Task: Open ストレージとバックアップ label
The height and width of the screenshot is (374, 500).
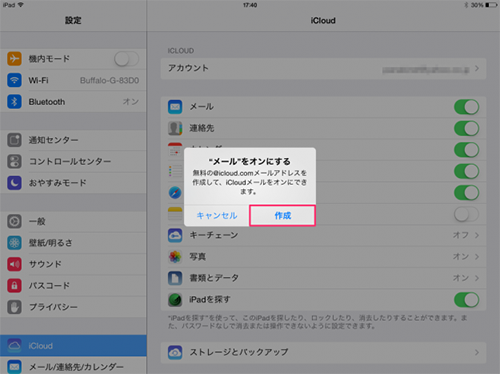Action: [239, 352]
